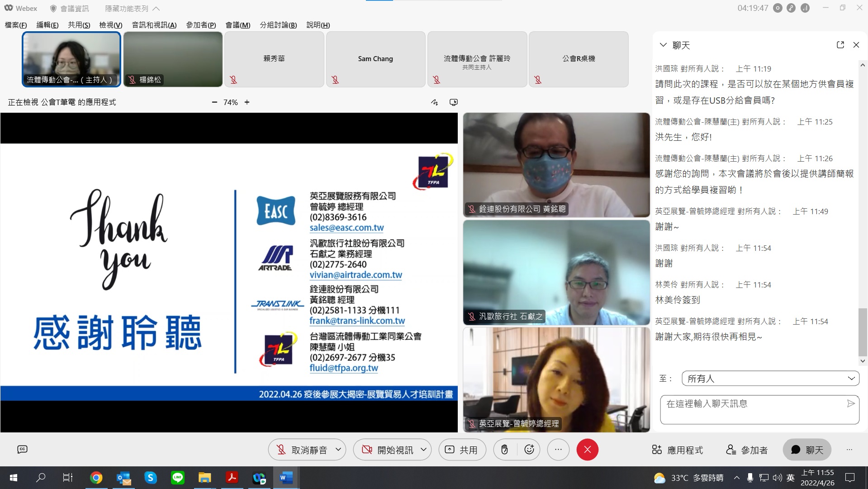End meeting with red X button
Screen dimensions: 868x489
coord(587,450)
